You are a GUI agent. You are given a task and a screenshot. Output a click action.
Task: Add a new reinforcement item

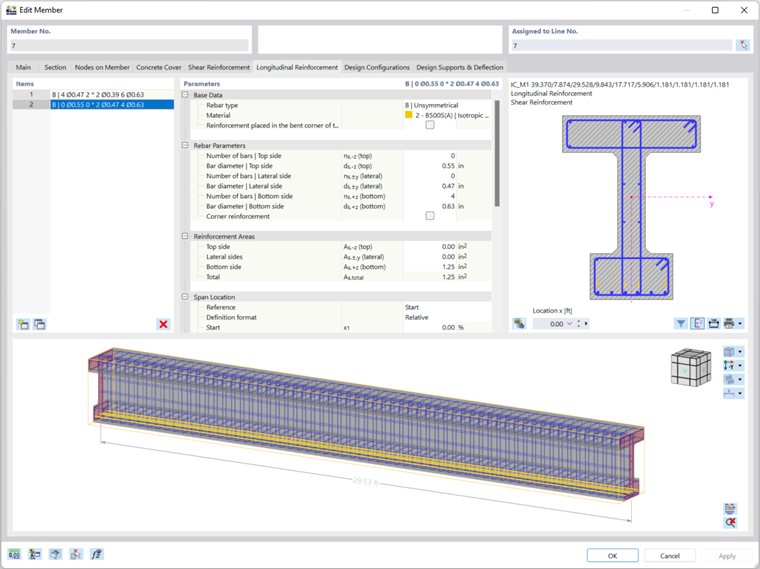click(23, 324)
